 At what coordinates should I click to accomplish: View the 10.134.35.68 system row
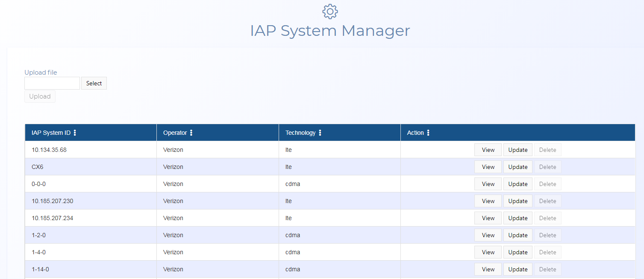488,150
